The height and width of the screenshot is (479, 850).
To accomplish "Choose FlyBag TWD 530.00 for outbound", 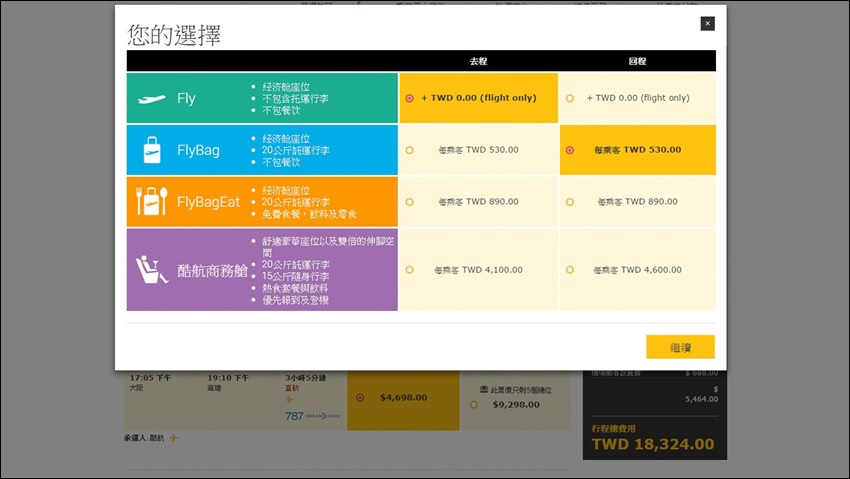I will (x=410, y=150).
